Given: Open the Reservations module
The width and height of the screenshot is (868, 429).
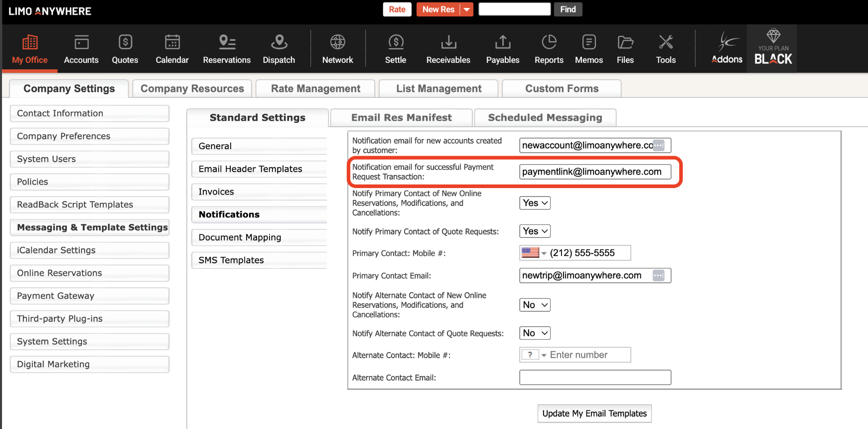Looking at the screenshot, I should pos(227,49).
